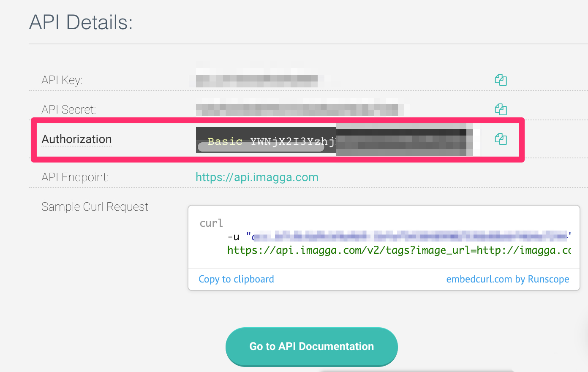Click the 'curl' word in sample request
The height and width of the screenshot is (372, 588).
coord(211,223)
